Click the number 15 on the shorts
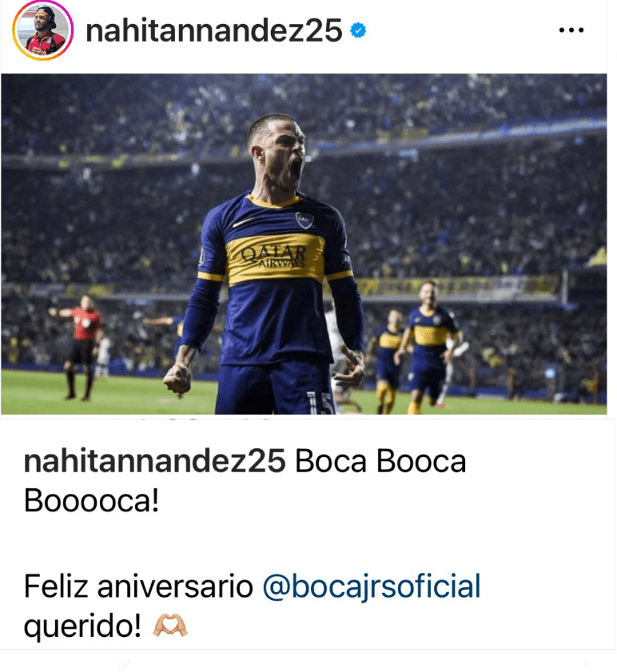The height and width of the screenshot is (672, 617). [320, 403]
